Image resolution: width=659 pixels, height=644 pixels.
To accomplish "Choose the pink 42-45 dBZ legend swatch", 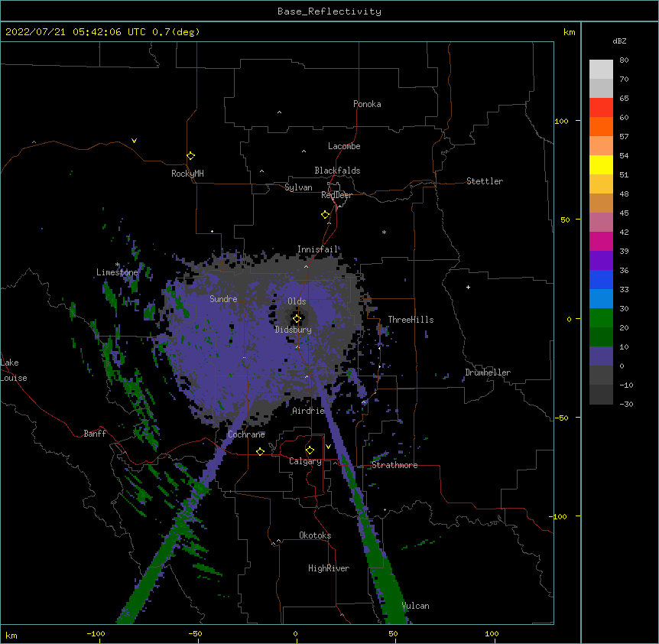I will pyautogui.click(x=601, y=223).
